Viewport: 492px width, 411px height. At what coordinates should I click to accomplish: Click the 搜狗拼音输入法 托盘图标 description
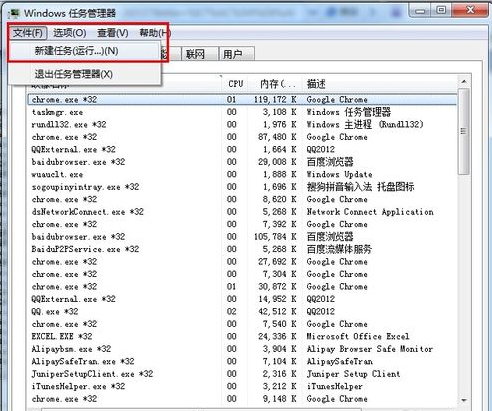coord(360,187)
